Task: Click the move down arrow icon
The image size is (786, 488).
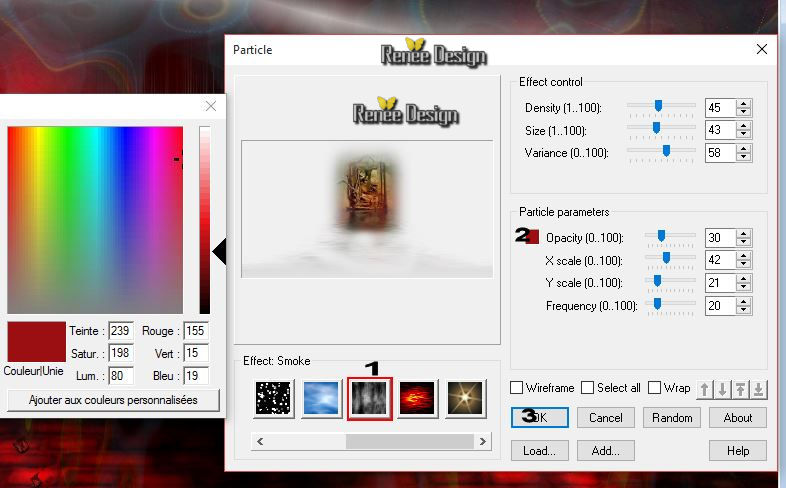Action: [722, 389]
